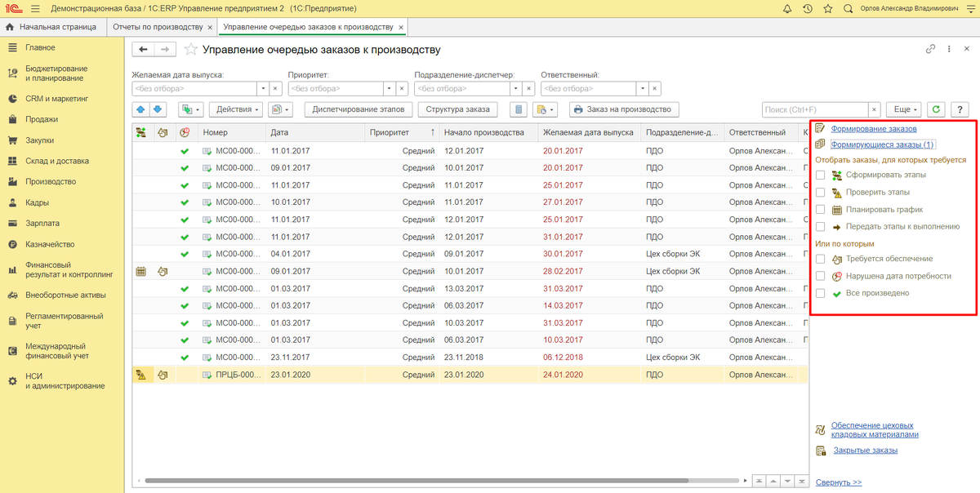Viewport: 980px width, 493px height.
Task: Click the global search magnifier icon
Action: [848, 8]
